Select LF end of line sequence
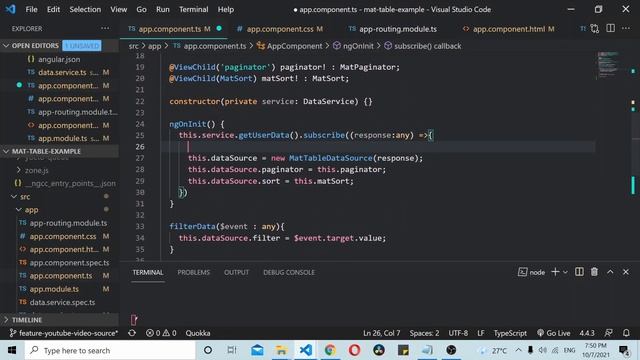This screenshot has height=360, width=640. 481,333
